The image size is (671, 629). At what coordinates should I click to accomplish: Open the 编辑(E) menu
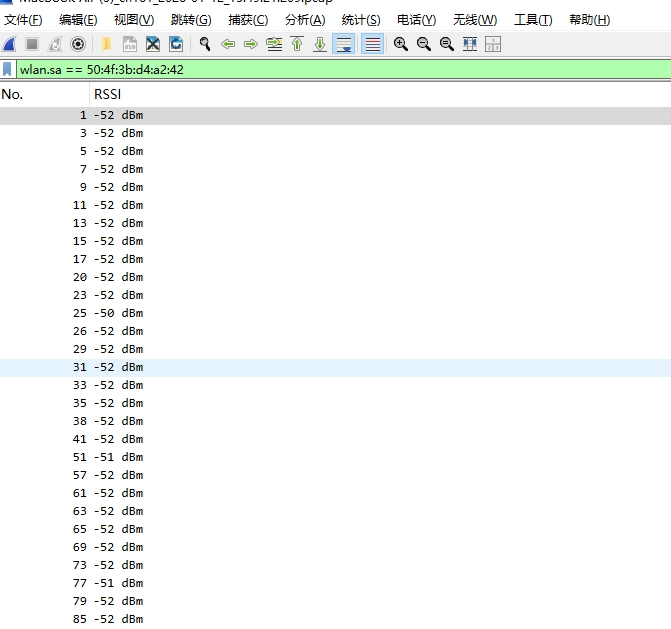[78, 20]
